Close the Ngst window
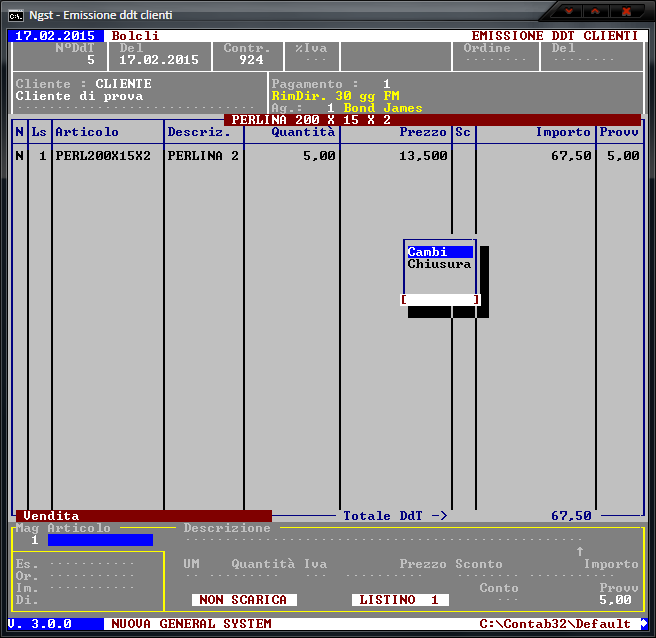 point(627,12)
